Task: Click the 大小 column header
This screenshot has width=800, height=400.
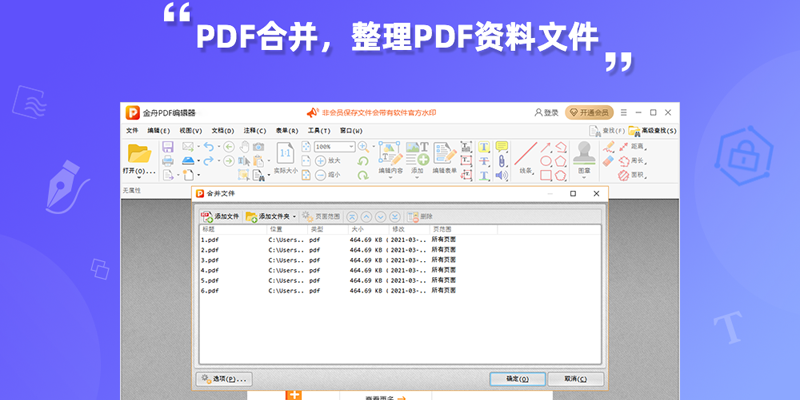Action: (x=368, y=230)
